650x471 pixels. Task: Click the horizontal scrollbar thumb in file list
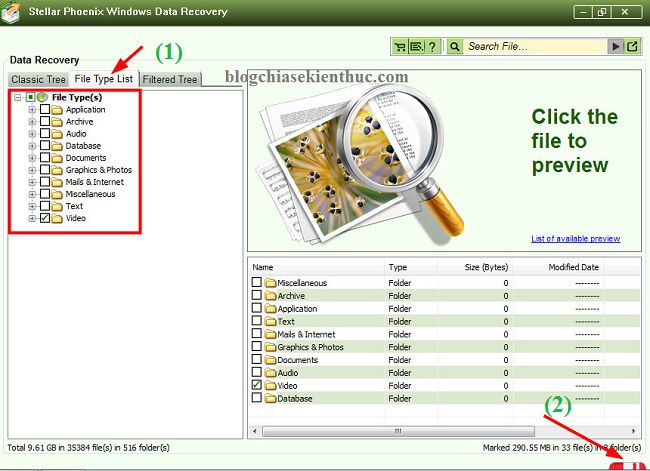[x=398, y=431]
